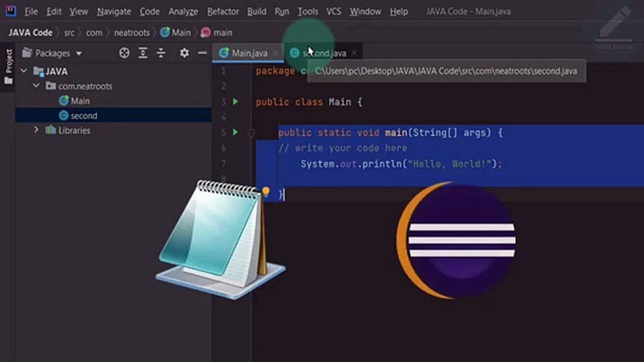The height and width of the screenshot is (362, 644).
Task: Click the yellow lightbulb intention icon
Action: tap(266, 191)
